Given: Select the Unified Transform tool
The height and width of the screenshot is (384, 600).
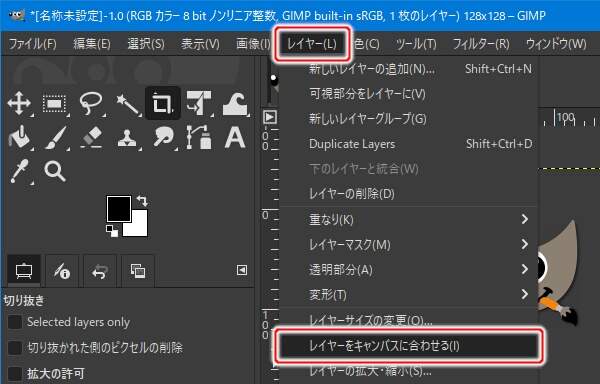Looking at the screenshot, I should (x=198, y=103).
